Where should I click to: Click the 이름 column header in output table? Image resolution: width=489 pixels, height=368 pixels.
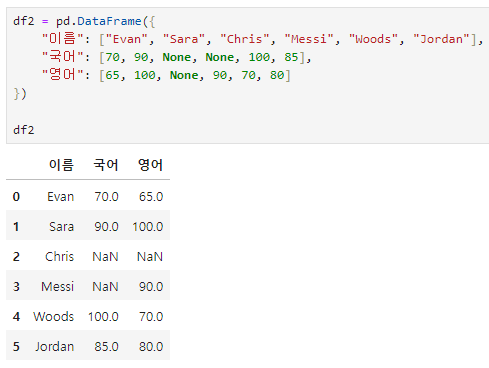point(61,165)
